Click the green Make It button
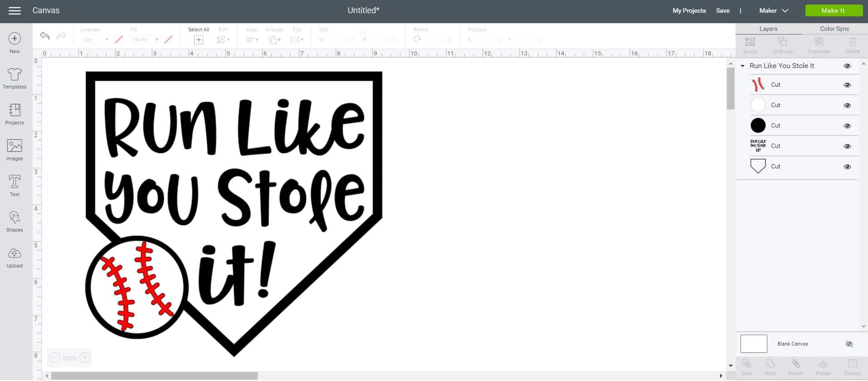868x381 pixels. 834,10
